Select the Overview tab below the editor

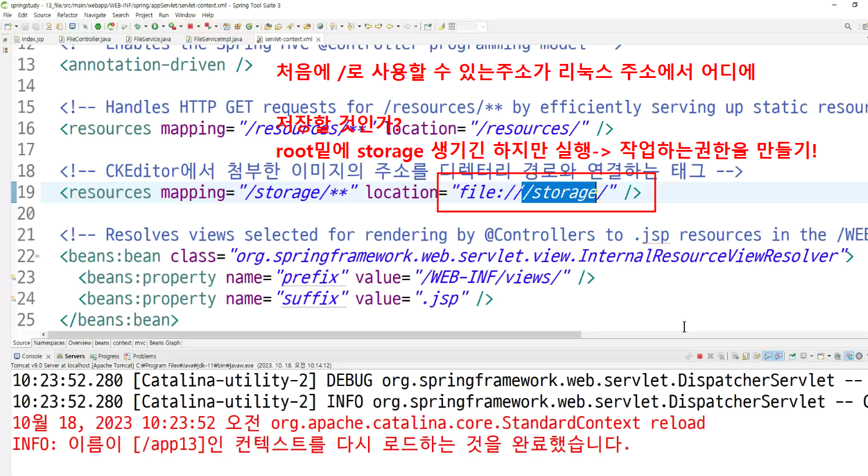pyautogui.click(x=80, y=343)
